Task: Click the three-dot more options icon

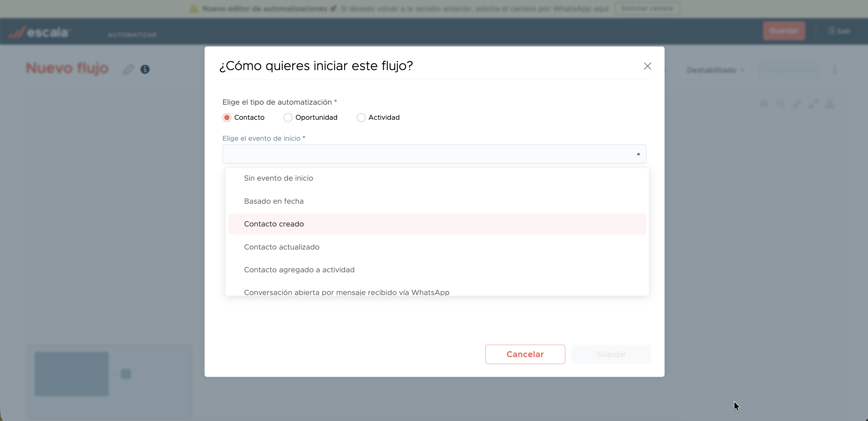Action: (x=834, y=70)
